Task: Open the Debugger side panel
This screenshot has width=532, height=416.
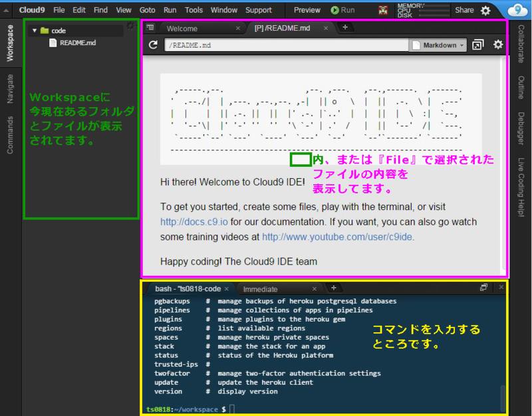Action: (521, 128)
